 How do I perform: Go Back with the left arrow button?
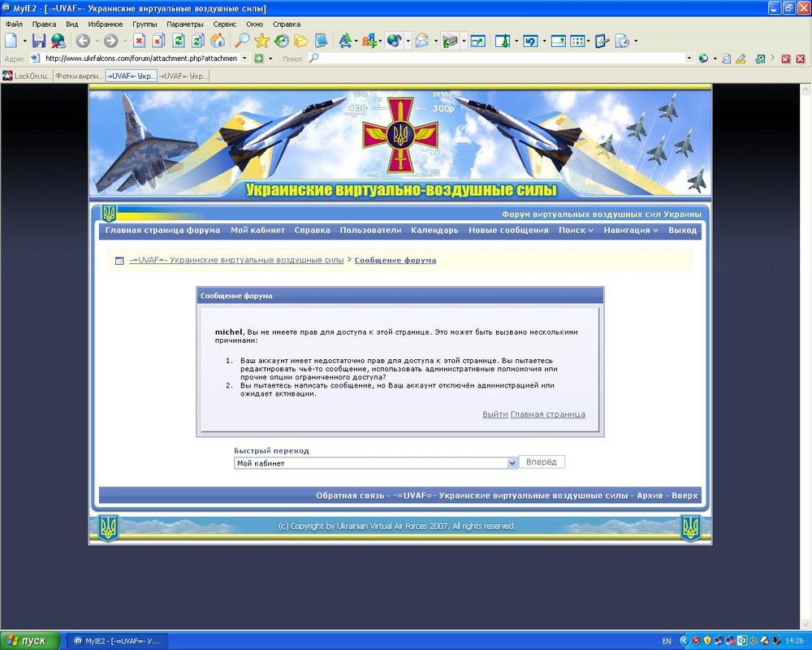[83, 41]
